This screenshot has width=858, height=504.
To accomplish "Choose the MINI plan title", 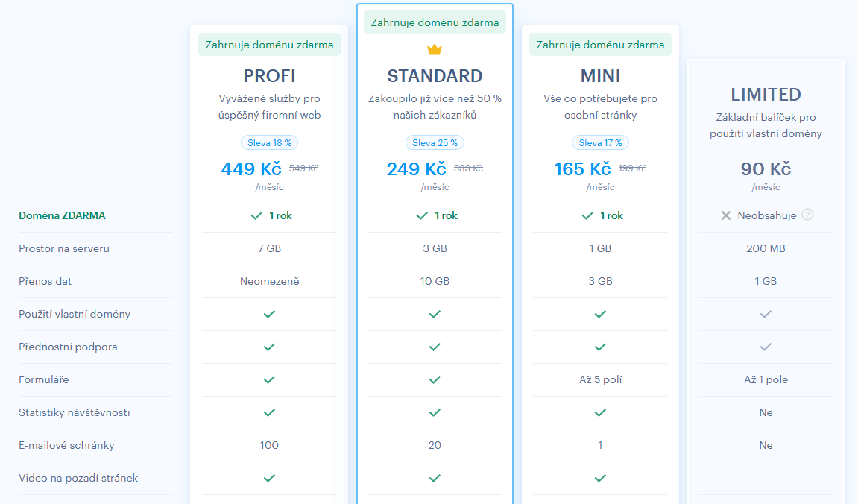I will coord(600,76).
